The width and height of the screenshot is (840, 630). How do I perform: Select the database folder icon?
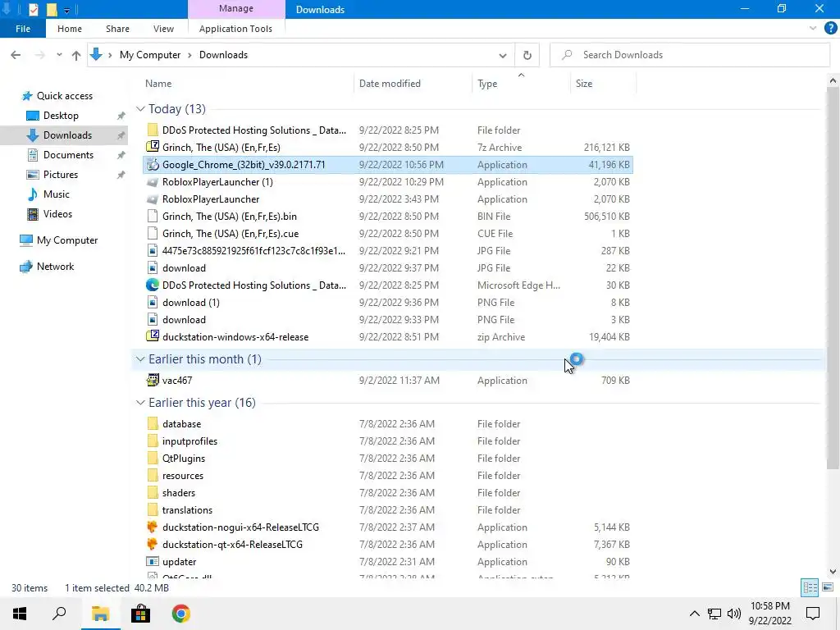[153, 424]
